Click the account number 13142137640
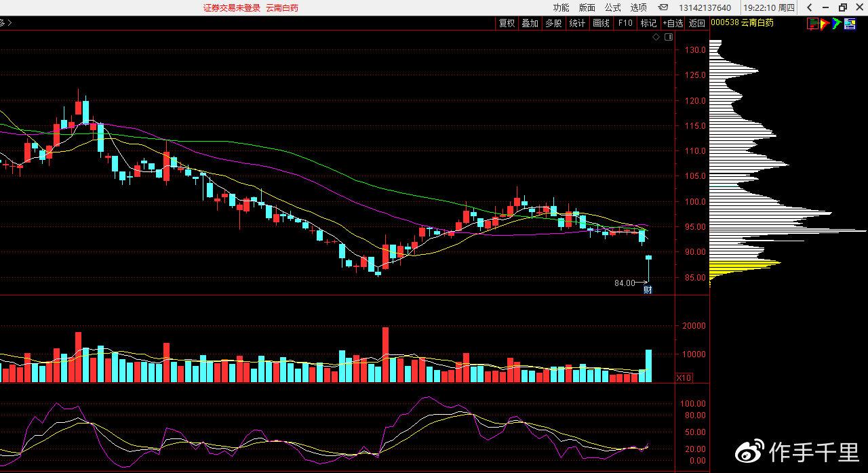The width and height of the screenshot is (868, 473). [x=705, y=7]
